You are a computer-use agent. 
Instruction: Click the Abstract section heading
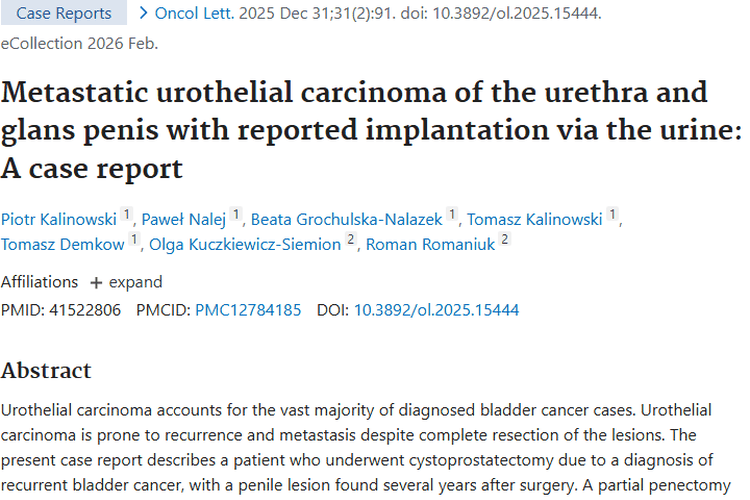click(46, 371)
